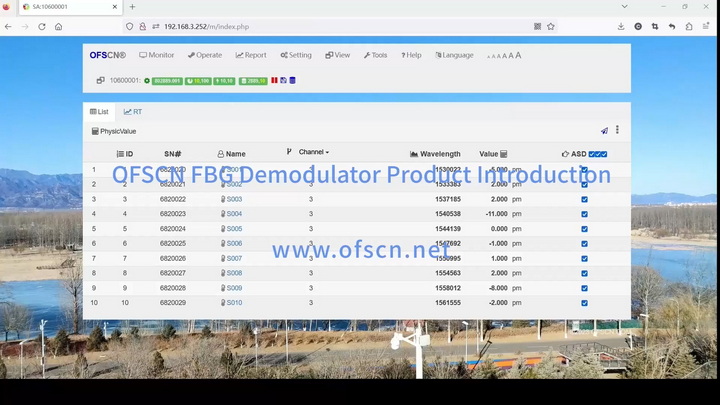The height and width of the screenshot is (405, 720).
Task: Click the flag icon beside Channel header
Action: (x=289, y=152)
